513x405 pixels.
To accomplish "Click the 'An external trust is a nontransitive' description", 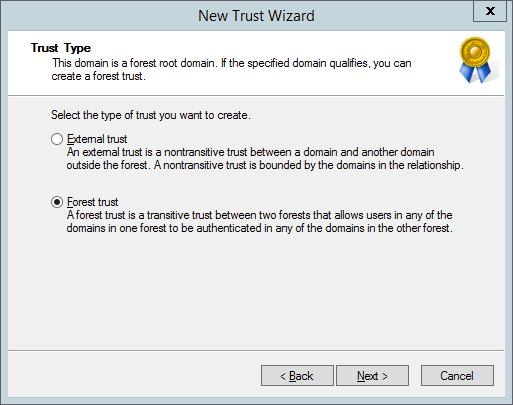I will (x=250, y=152).
